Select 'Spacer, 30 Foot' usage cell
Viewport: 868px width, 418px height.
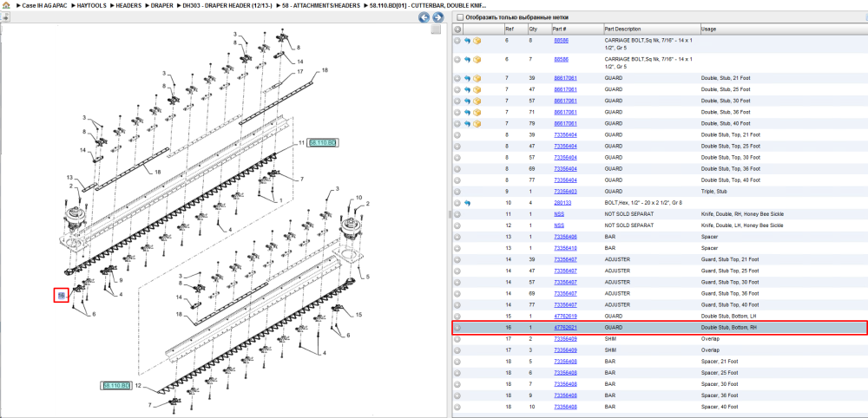coord(719,384)
